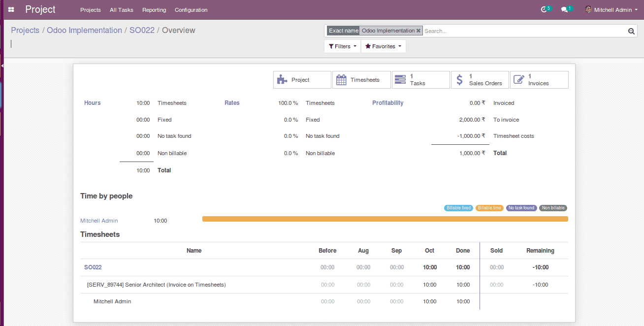Click the Exact name facet label
The image size is (644, 326).
(x=344, y=31)
